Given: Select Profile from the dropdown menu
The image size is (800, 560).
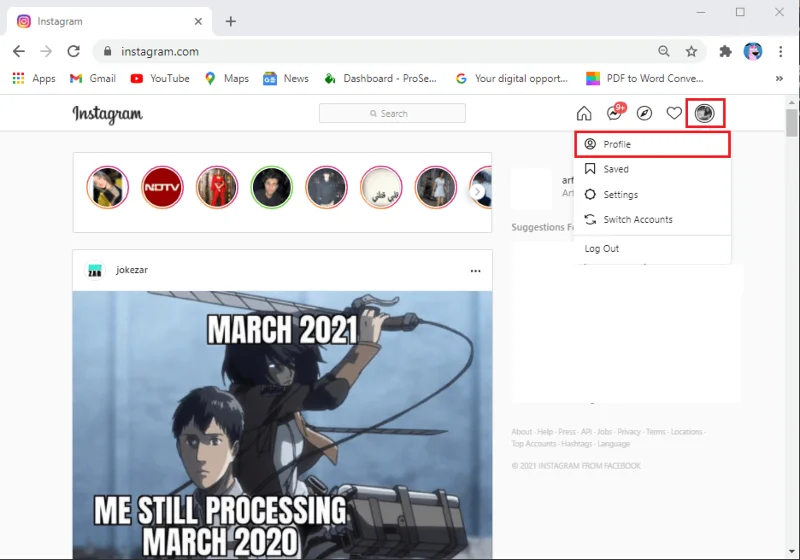Looking at the screenshot, I should [x=653, y=144].
